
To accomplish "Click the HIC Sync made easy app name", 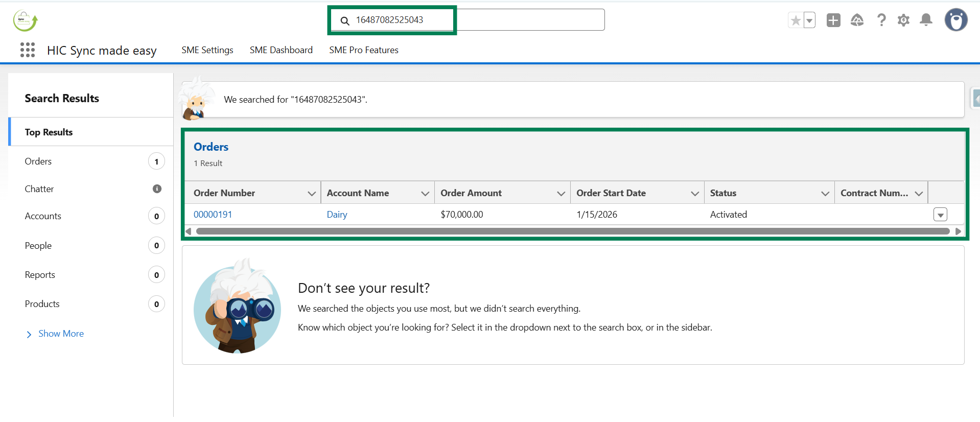I will [x=102, y=51].
